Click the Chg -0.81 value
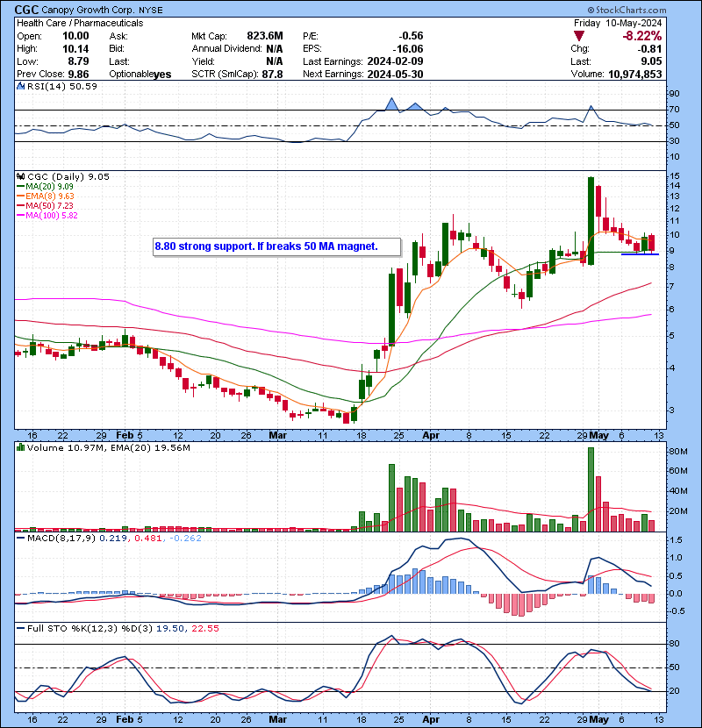This screenshot has height=728, width=702. click(x=650, y=49)
